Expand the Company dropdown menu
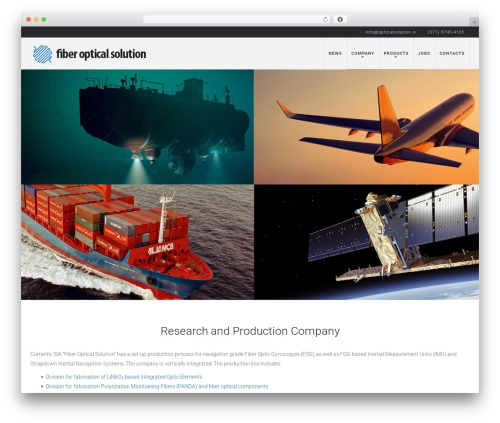Screen dimensions: 500x423 point(363,53)
